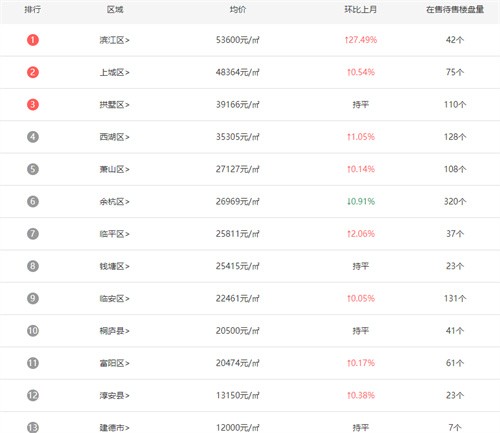
Task: Select the 均价 column header
Action: pos(238,10)
